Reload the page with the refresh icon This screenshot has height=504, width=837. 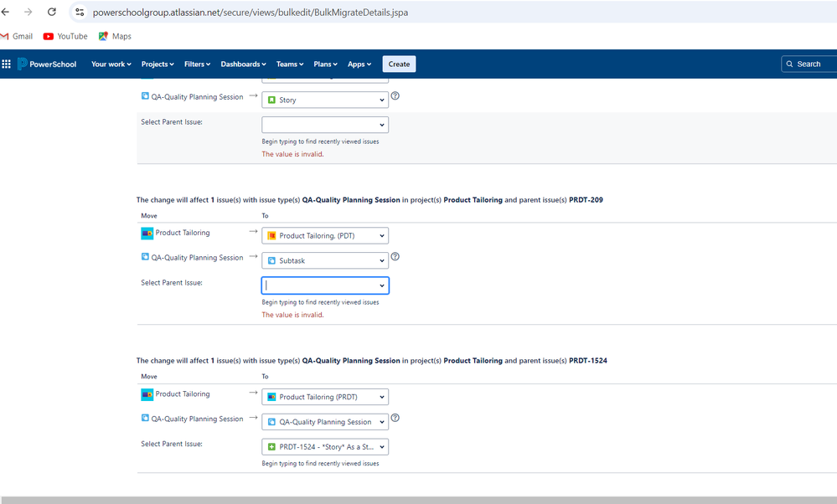[52, 12]
